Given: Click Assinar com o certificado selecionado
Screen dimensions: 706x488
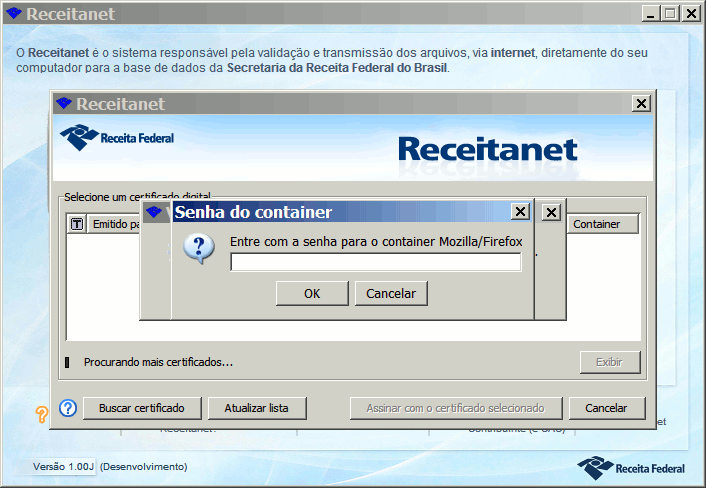Looking at the screenshot, I should (x=455, y=408).
